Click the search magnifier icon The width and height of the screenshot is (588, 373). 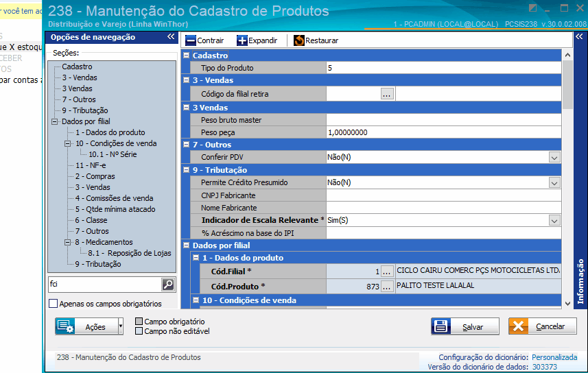[168, 285]
